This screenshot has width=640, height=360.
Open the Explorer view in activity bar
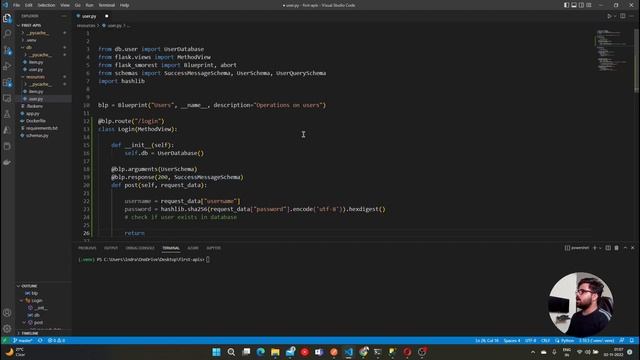click(7, 18)
